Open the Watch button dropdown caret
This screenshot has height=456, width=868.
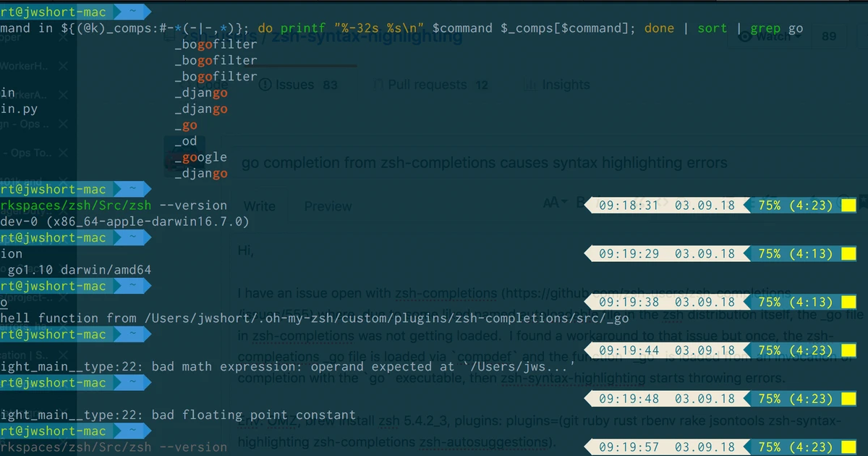[x=797, y=36]
